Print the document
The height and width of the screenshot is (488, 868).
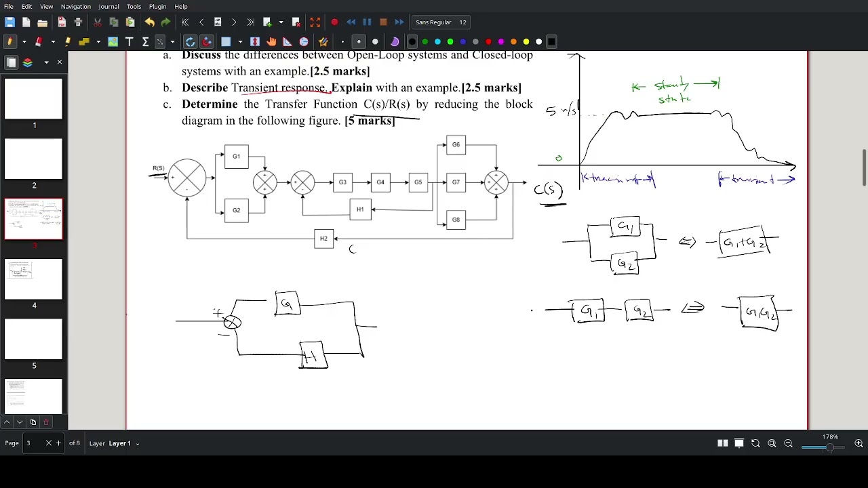[78, 22]
